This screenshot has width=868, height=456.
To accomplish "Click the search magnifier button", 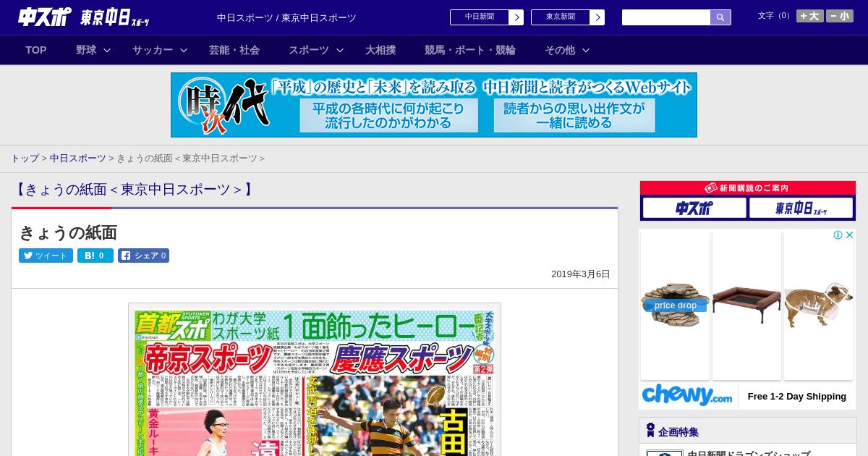I will click(x=720, y=17).
